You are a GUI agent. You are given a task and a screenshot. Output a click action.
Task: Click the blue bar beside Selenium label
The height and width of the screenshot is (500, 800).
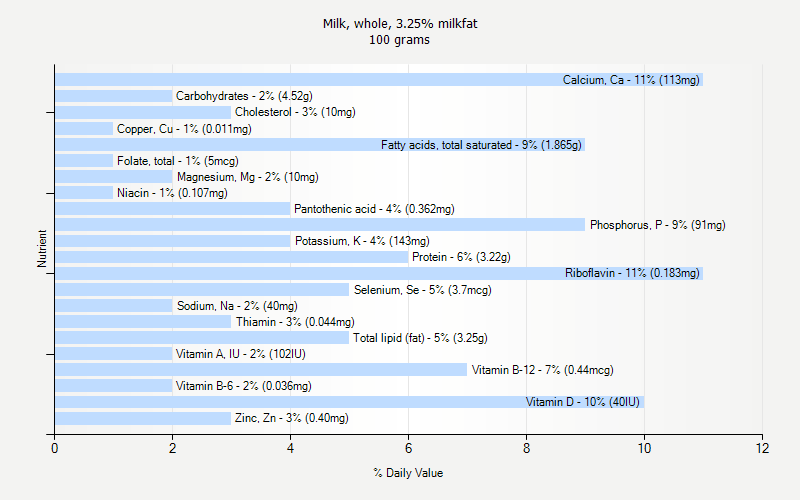click(x=202, y=290)
